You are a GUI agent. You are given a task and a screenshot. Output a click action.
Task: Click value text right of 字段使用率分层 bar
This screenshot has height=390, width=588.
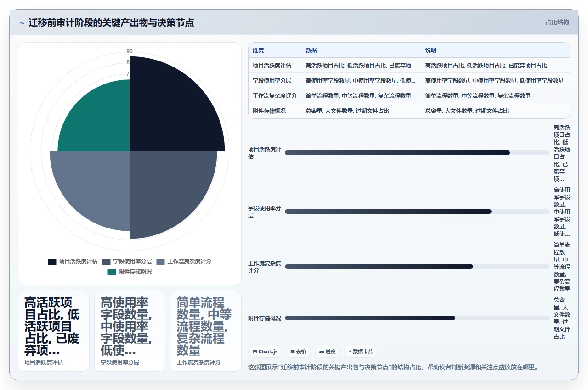point(562,212)
